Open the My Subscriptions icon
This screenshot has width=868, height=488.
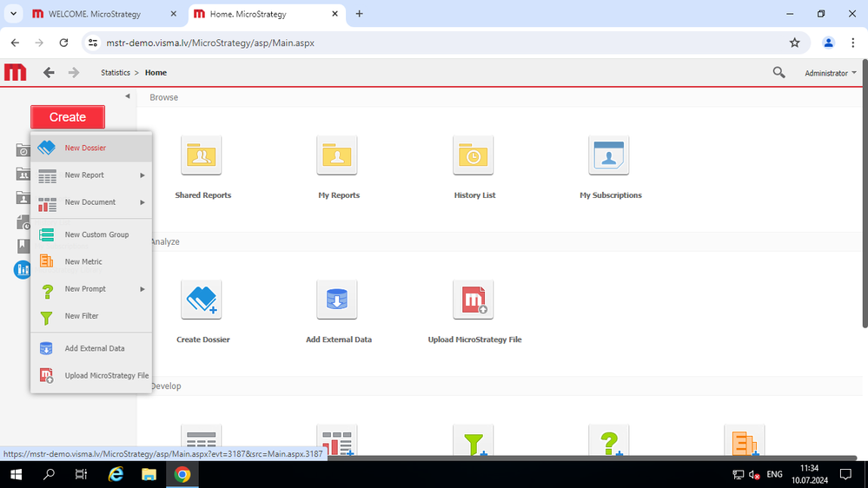point(609,155)
